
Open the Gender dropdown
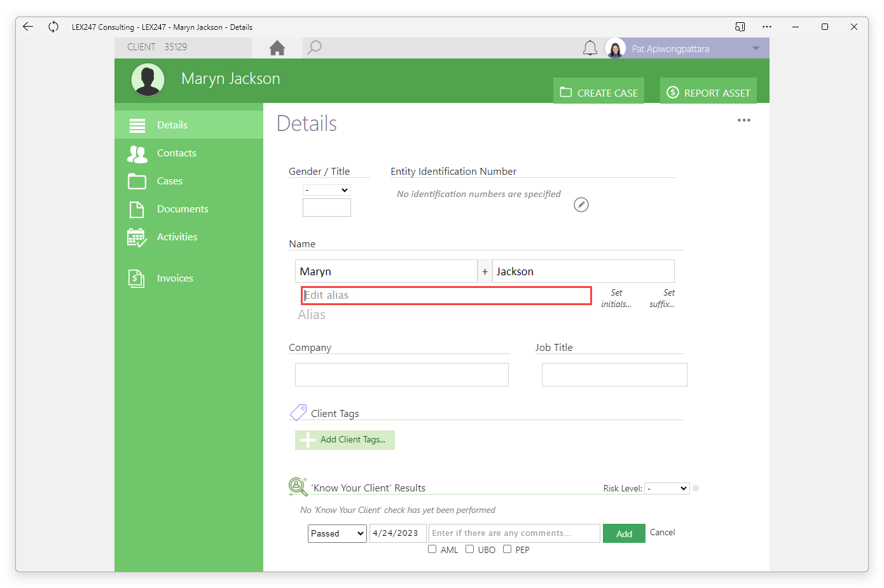pyautogui.click(x=327, y=190)
